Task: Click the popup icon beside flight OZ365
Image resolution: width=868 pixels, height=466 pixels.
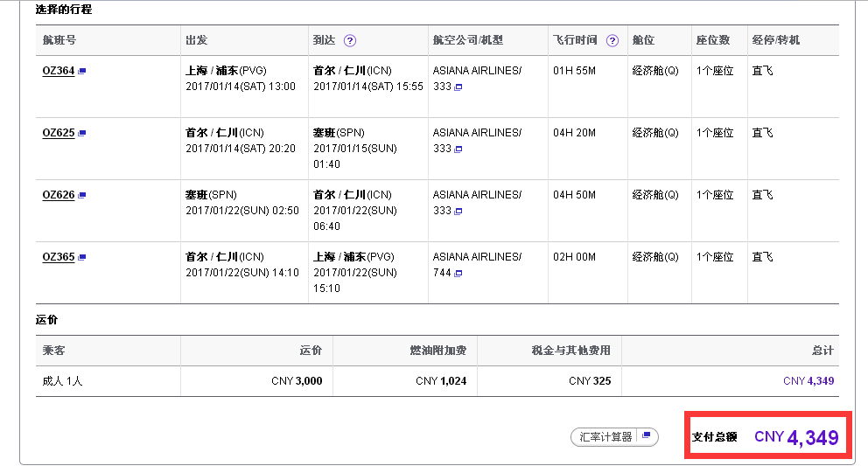Action: click(82, 258)
